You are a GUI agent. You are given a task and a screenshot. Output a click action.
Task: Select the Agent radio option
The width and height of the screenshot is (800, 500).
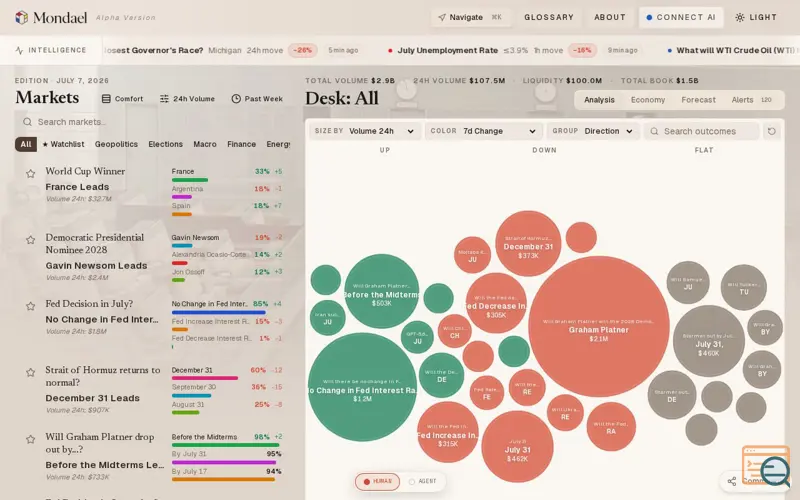pyautogui.click(x=422, y=481)
